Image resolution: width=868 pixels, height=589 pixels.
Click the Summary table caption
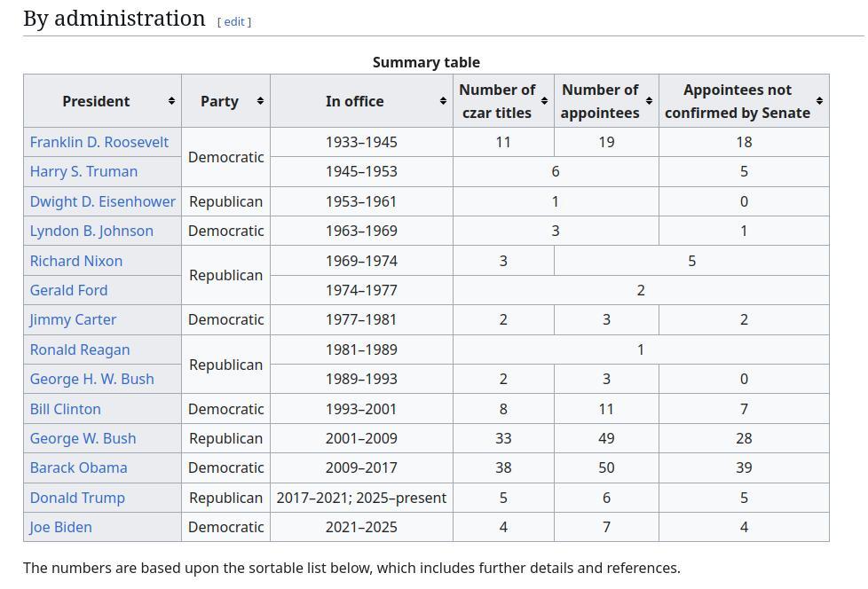(426, 62)
